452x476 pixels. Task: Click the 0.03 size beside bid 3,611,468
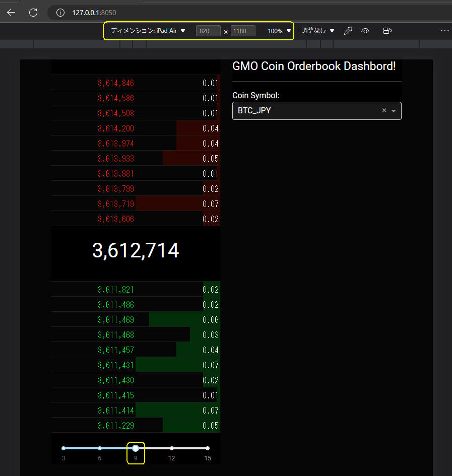(x=211, y=335)
